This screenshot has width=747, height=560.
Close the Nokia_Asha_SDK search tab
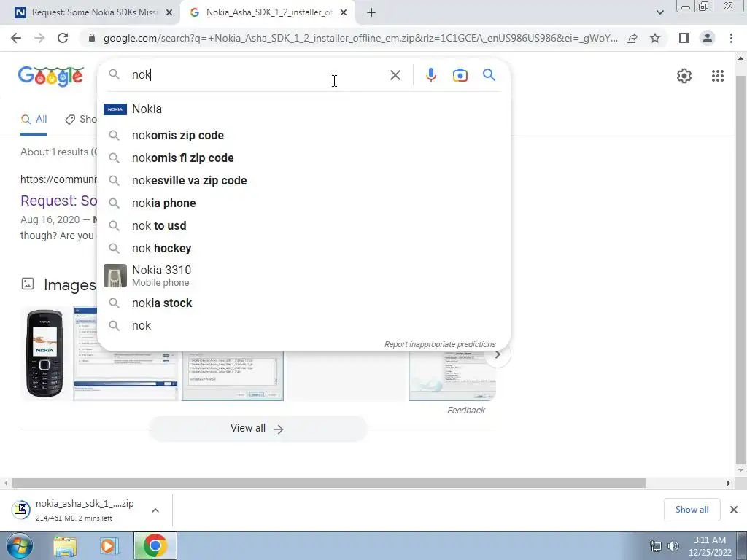(x=344, y=13)
